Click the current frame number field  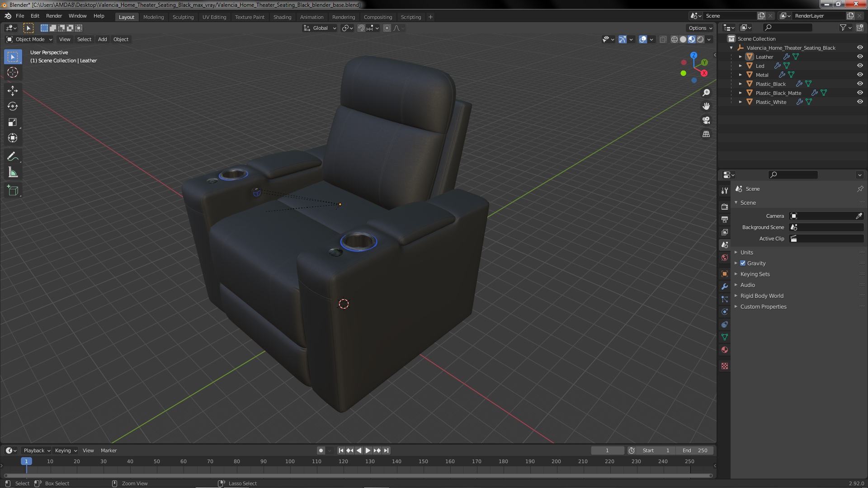point(607,450)
